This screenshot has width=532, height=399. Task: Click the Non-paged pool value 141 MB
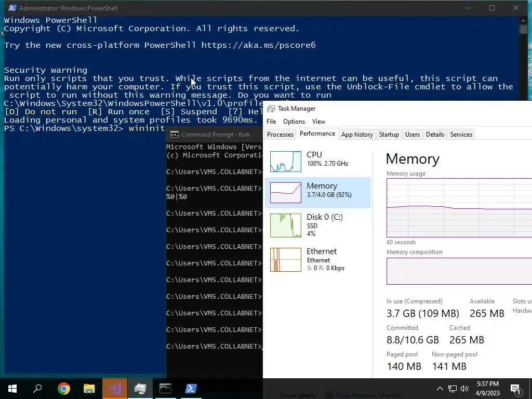(449, 366)
